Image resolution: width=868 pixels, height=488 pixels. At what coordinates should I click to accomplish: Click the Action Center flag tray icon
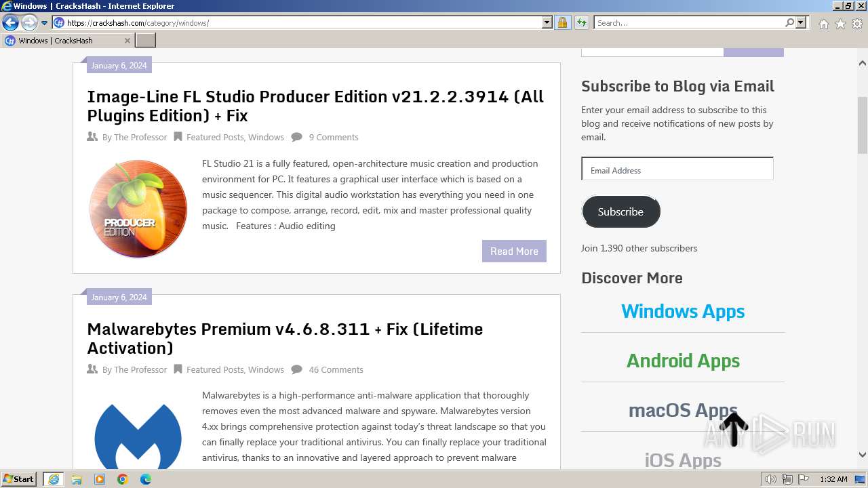804,479
